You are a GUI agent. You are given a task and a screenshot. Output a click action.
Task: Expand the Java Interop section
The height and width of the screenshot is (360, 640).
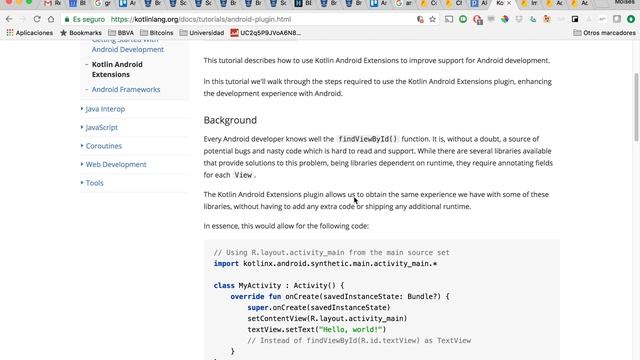105,109
